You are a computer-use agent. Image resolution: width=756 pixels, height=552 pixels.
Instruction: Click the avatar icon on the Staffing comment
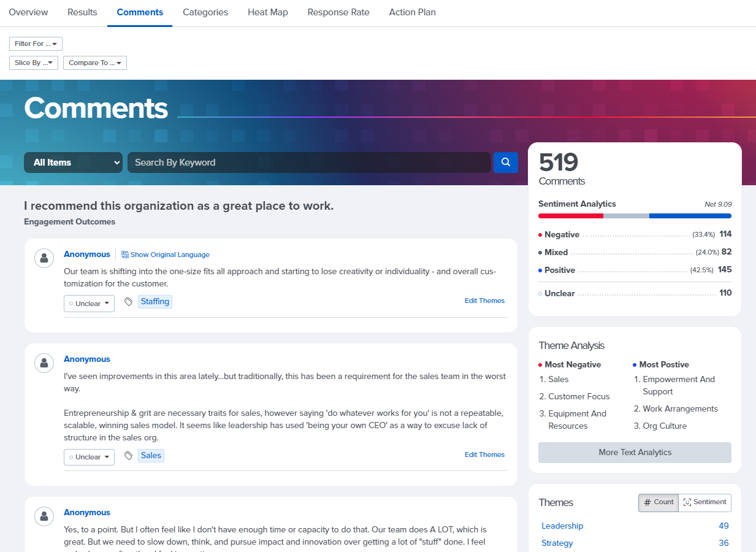pyautogui.click(x=44, y=259)
